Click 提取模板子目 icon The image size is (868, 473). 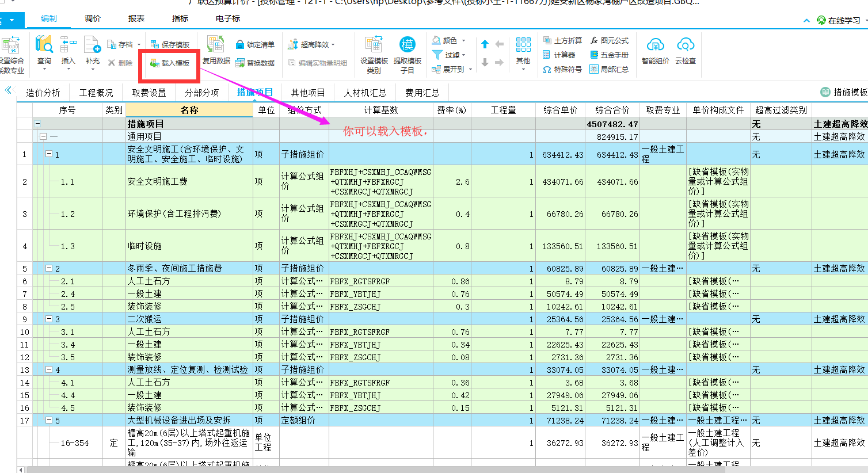(407, 44)
